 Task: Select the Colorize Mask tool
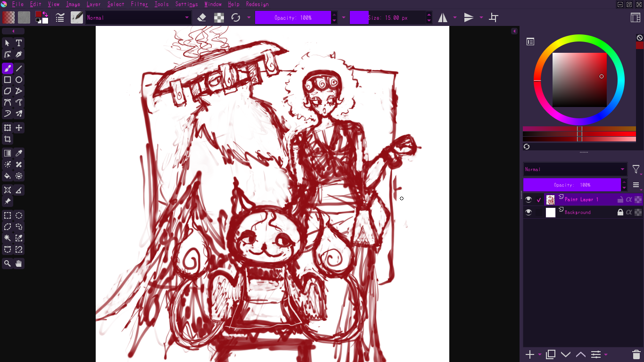click(x=8, y=165)
